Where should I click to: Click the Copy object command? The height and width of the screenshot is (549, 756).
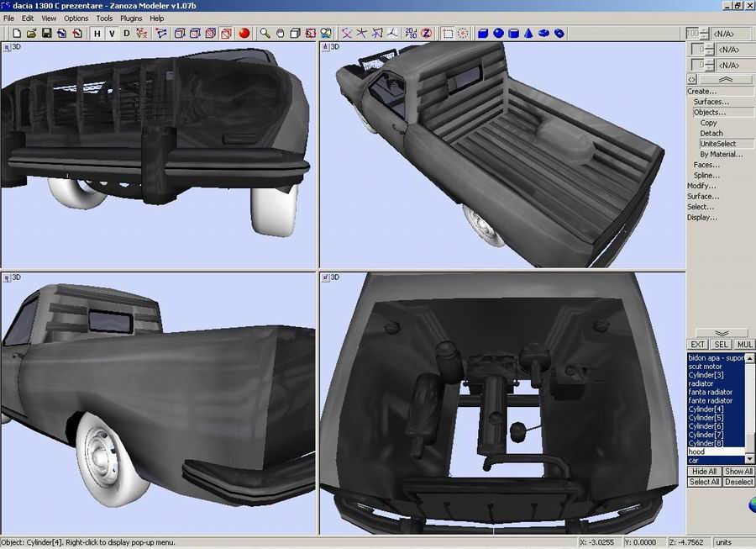708,123
